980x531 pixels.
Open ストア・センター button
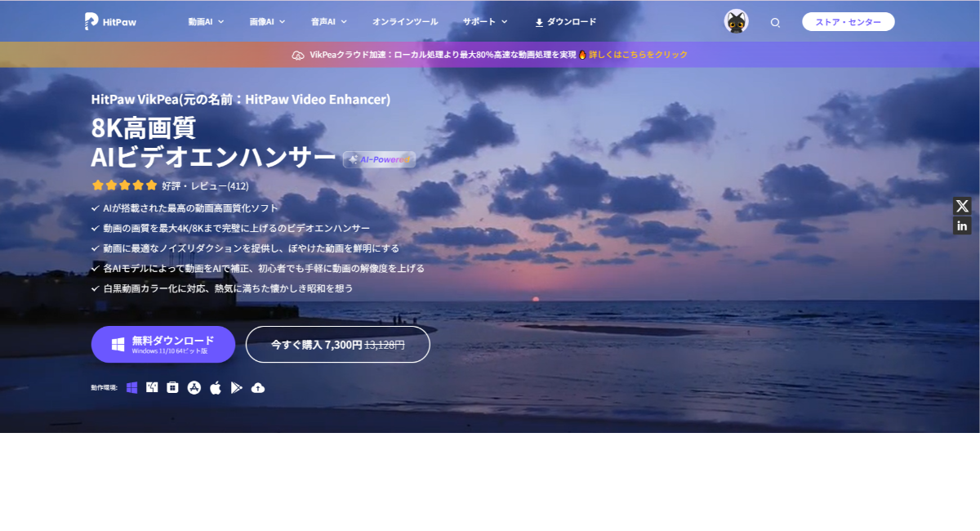click(848, 22)
